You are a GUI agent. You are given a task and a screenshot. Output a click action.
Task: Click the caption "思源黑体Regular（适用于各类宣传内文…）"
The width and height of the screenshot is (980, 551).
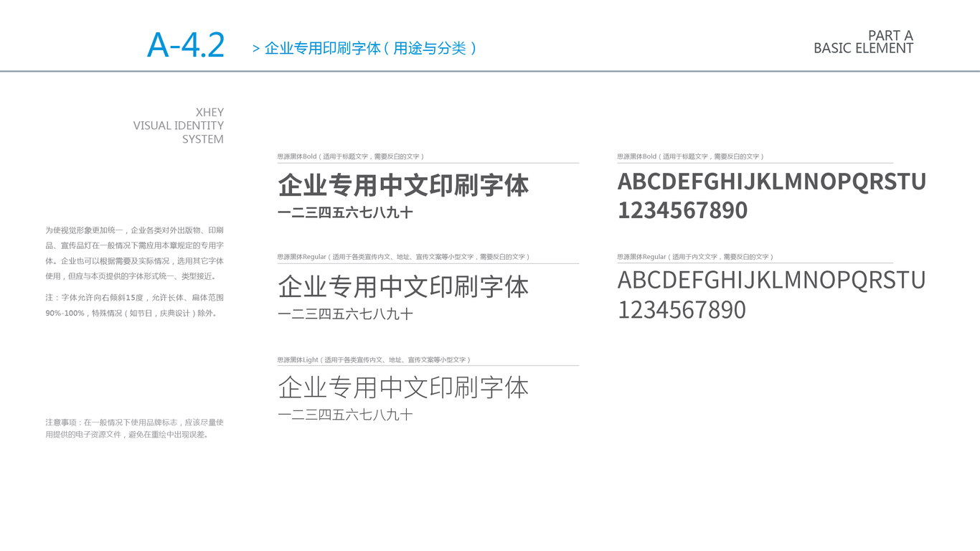[x=403, y=257]
